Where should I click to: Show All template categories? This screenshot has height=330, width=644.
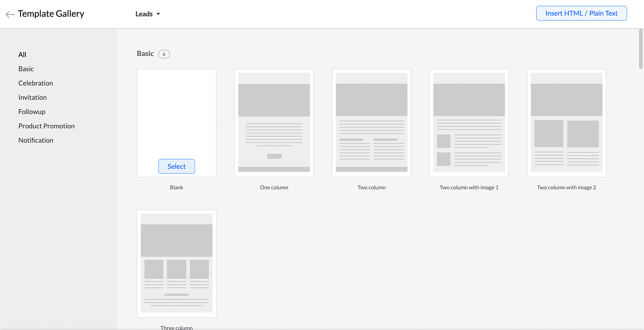(x=22, y=55)
